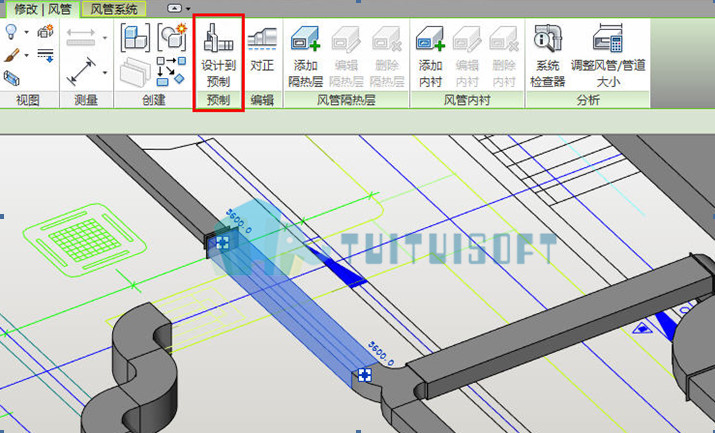Select the long grey duct on right
Viewport: 715px width, 433px height.
561,327
